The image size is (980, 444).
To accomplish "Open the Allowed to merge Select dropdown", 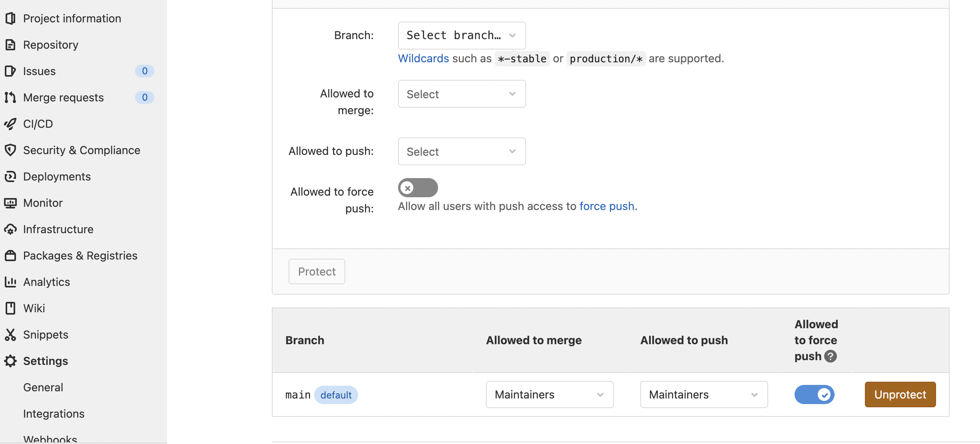I will [462, 94].
